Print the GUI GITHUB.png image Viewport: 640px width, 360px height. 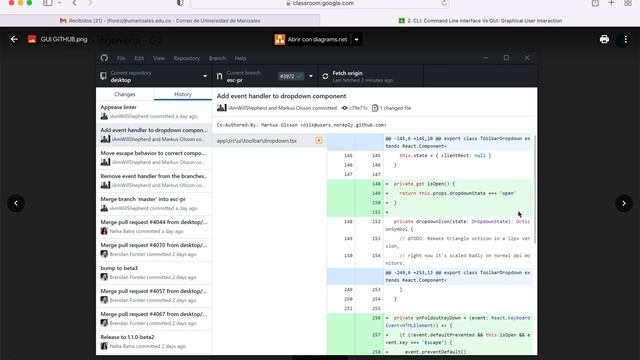tap(604, 39)
